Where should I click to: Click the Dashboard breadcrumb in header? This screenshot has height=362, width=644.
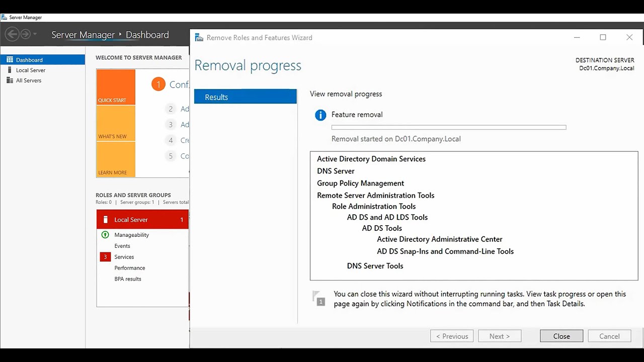pos(147,35)
